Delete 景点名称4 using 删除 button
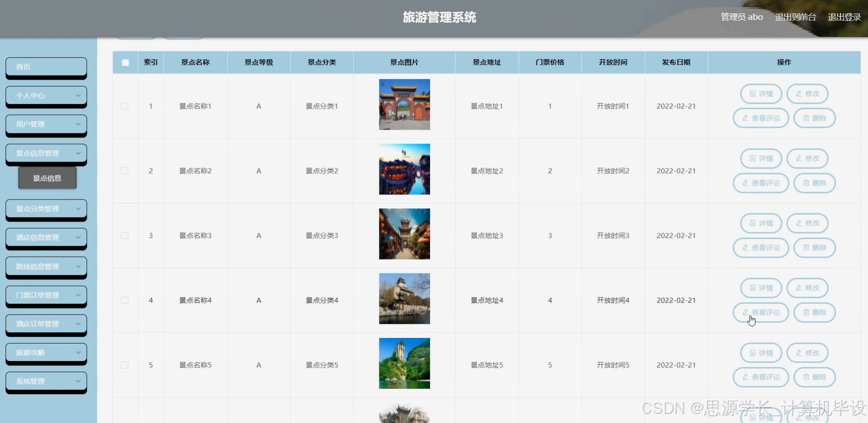Screen dimensions: 868x423 [x=814, y=312]
